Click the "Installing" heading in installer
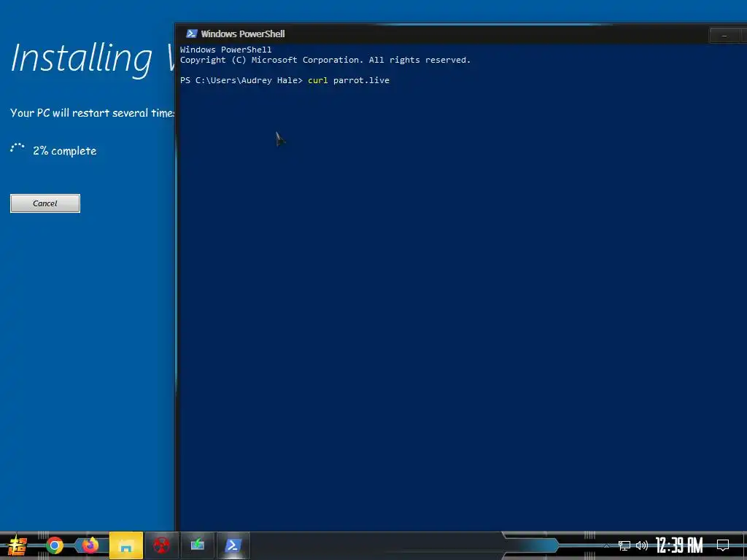 [82, 60]
